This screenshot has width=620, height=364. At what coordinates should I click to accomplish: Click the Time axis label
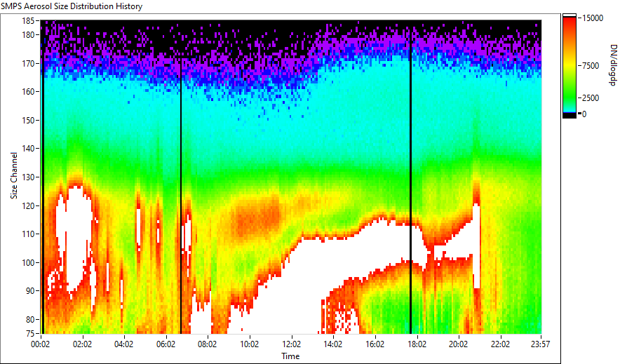click(290, 356)
